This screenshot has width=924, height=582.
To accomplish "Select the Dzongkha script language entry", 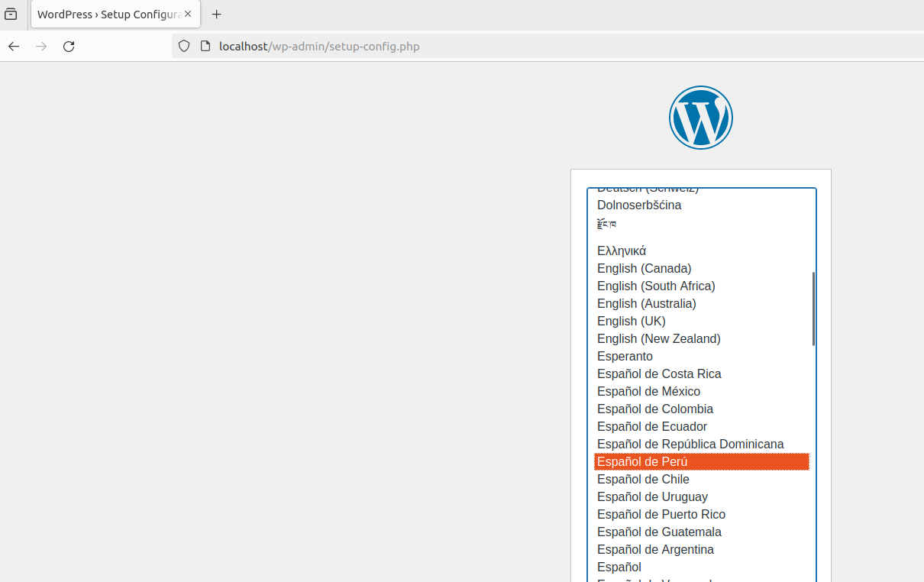I will point(701,224).
